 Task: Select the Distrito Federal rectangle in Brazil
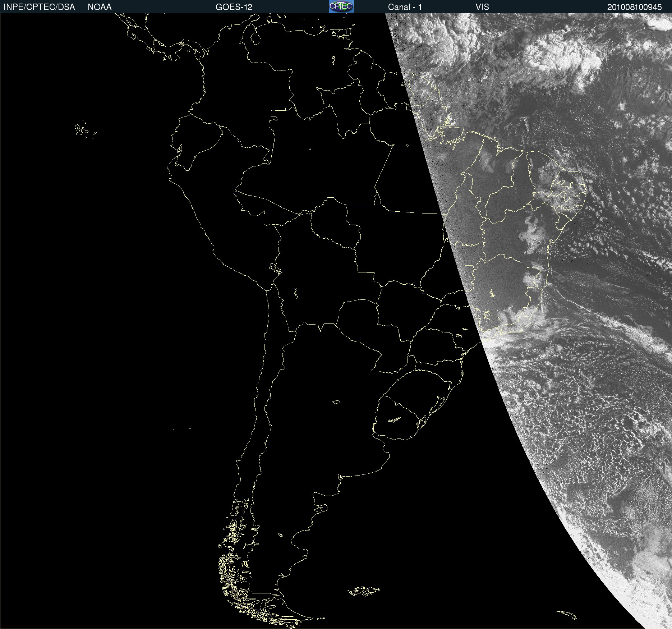469,267
